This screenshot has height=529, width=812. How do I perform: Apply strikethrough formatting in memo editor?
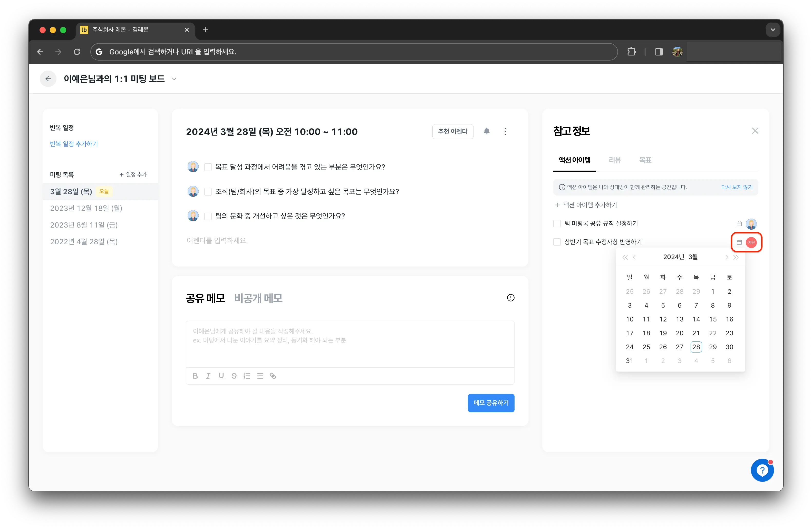pyautogui.click(x=234, y=376)
